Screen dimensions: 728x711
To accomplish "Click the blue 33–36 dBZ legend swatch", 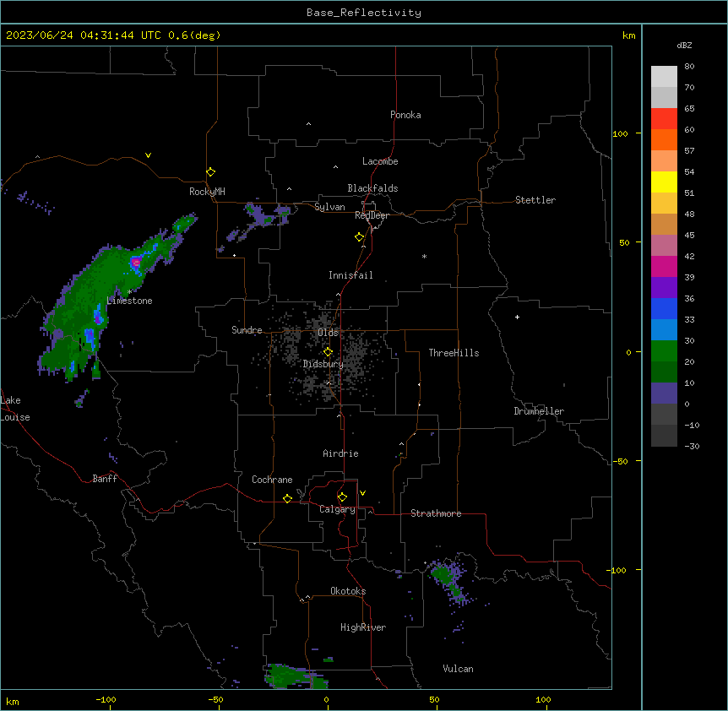I will 664,308.
